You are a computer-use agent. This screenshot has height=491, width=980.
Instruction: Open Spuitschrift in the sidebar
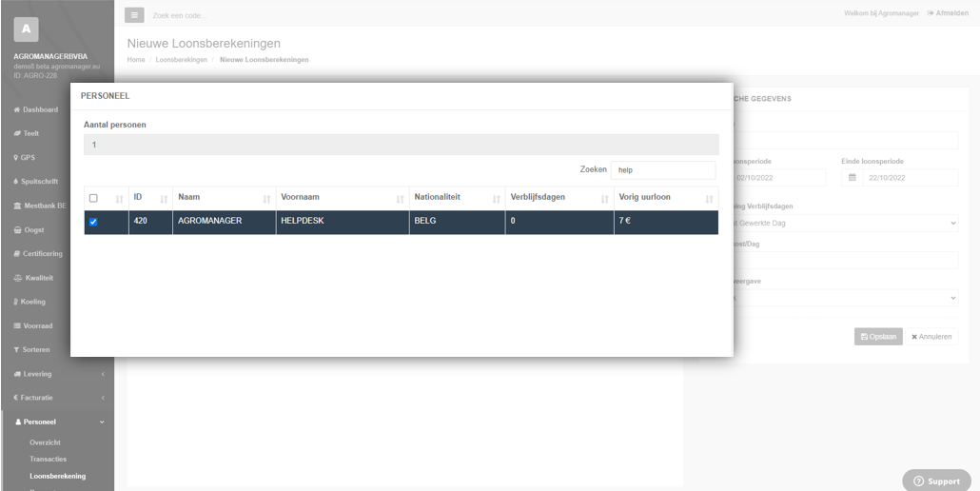(35, 181)
